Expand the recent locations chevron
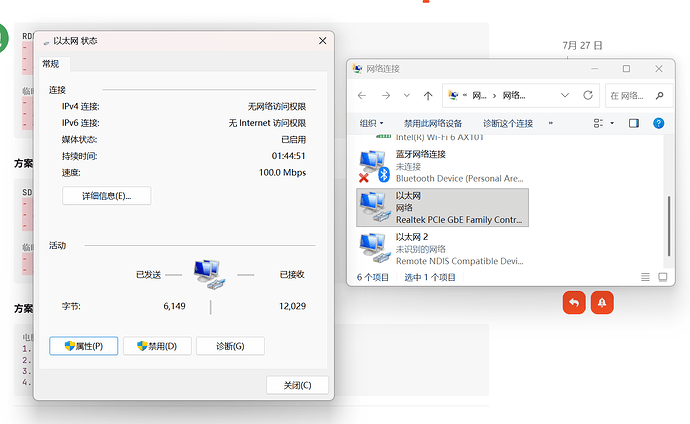 pos(407,95)
